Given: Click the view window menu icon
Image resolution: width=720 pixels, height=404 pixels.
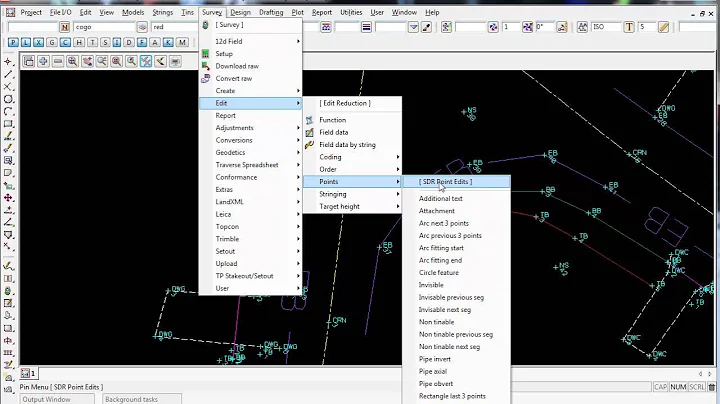Looking at the screenshot, I should (x=28, y=61).
